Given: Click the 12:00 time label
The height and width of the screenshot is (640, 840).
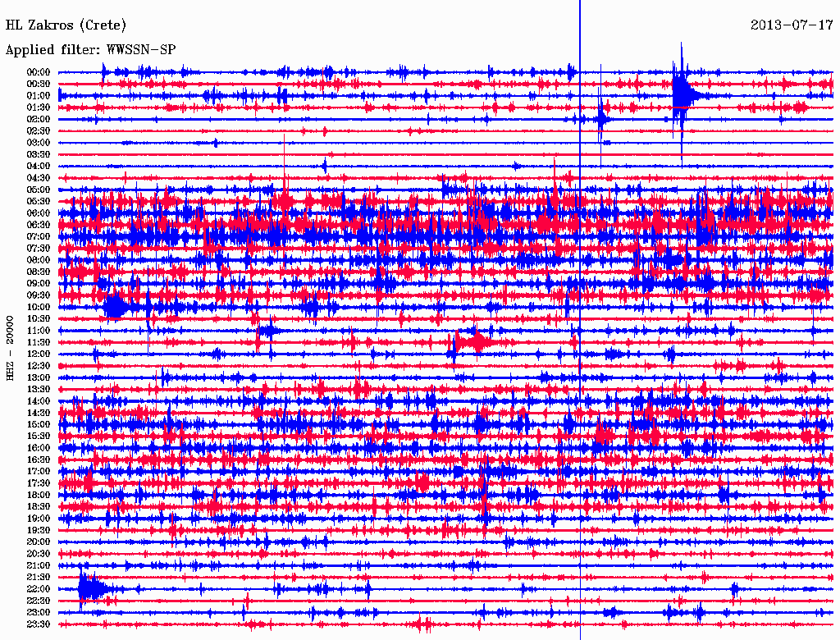Looking at the screenshot, I should [39, 354].
